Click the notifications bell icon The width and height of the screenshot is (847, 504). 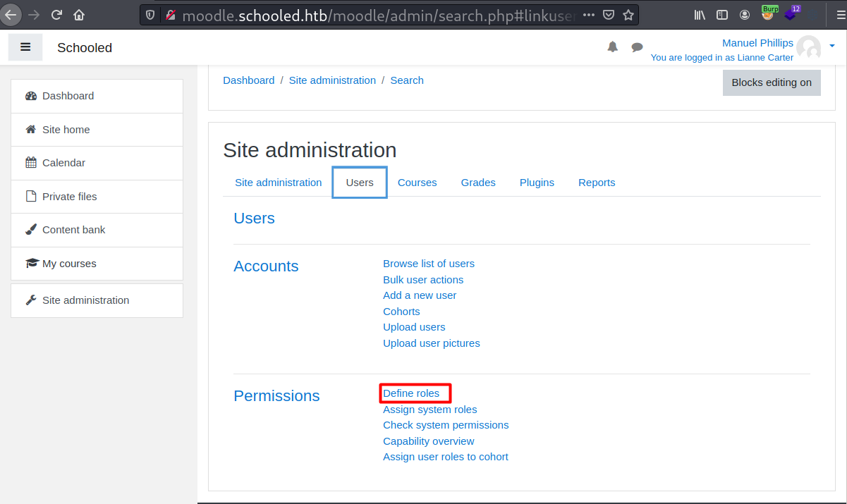(x=613, y=47)
